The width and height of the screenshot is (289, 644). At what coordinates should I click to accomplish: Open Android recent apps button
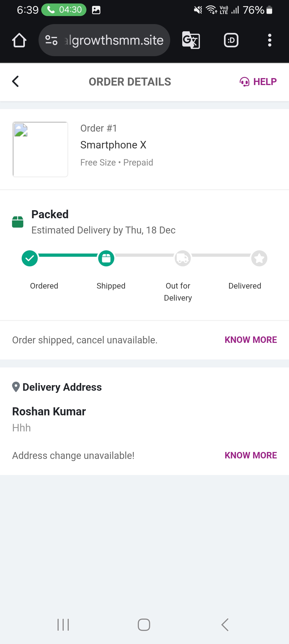[63, 625]
